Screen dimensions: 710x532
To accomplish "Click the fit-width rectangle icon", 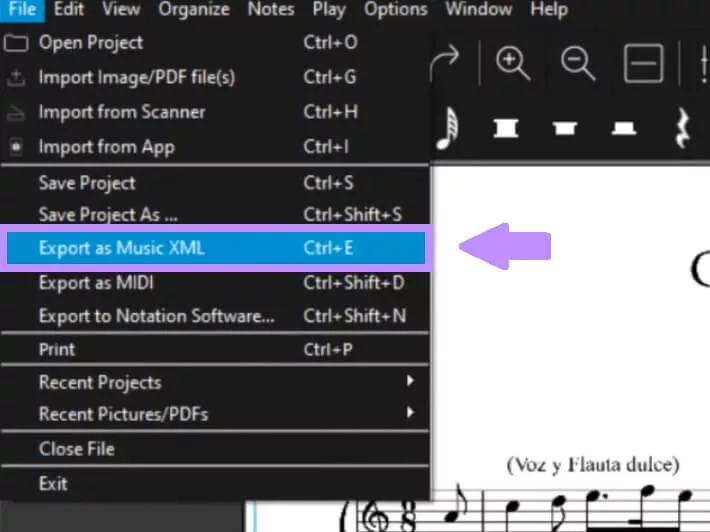I will pos(643,63).
